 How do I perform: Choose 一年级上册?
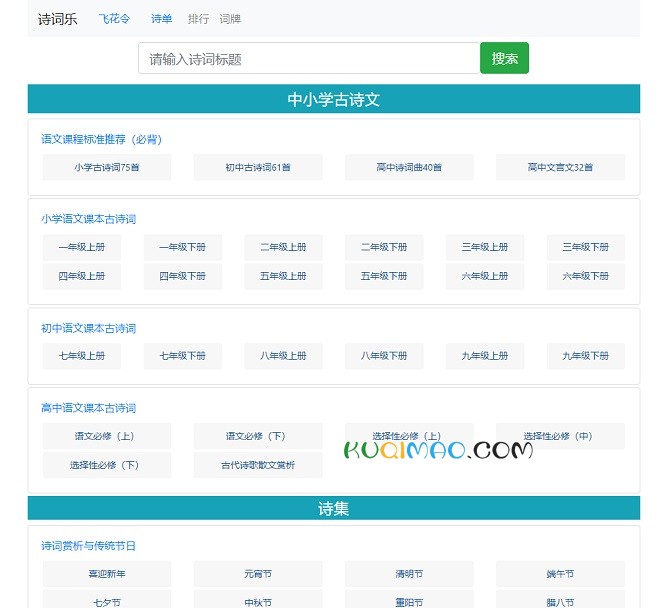[82, 247]
